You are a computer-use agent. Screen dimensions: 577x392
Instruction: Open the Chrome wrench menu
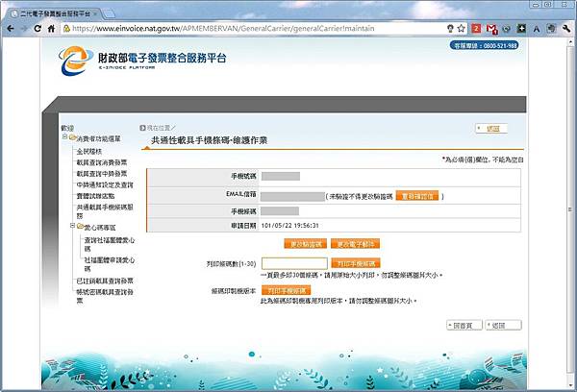point(566,28)
